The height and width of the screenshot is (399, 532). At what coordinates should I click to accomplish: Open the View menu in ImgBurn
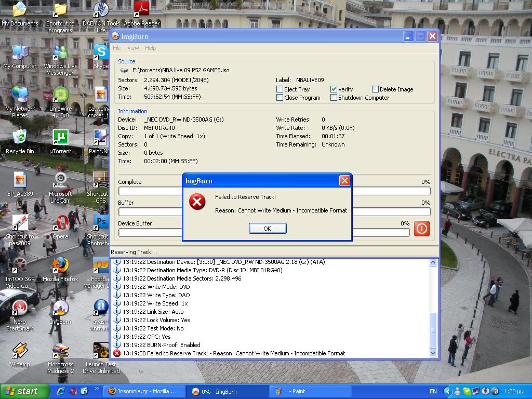(x=133, y=48)
